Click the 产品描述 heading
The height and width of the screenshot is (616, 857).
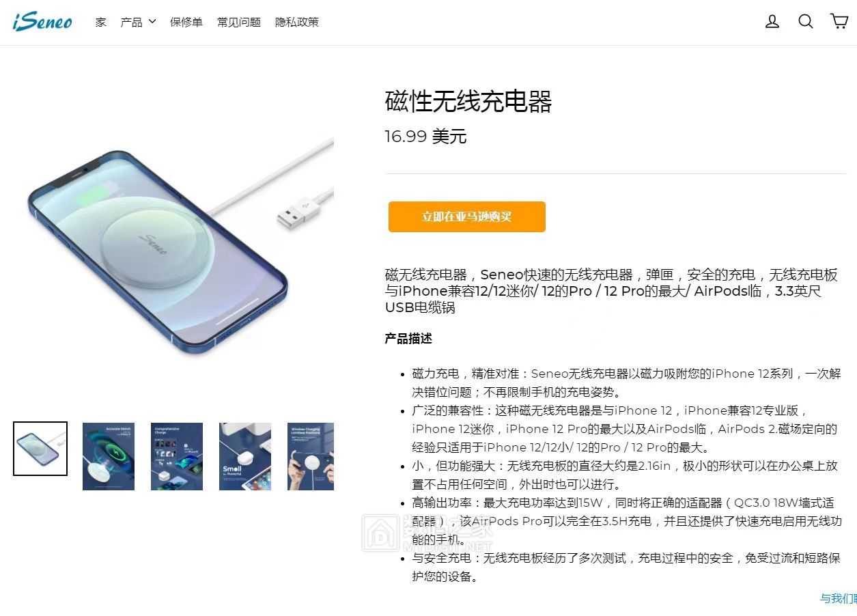point(408,339)
